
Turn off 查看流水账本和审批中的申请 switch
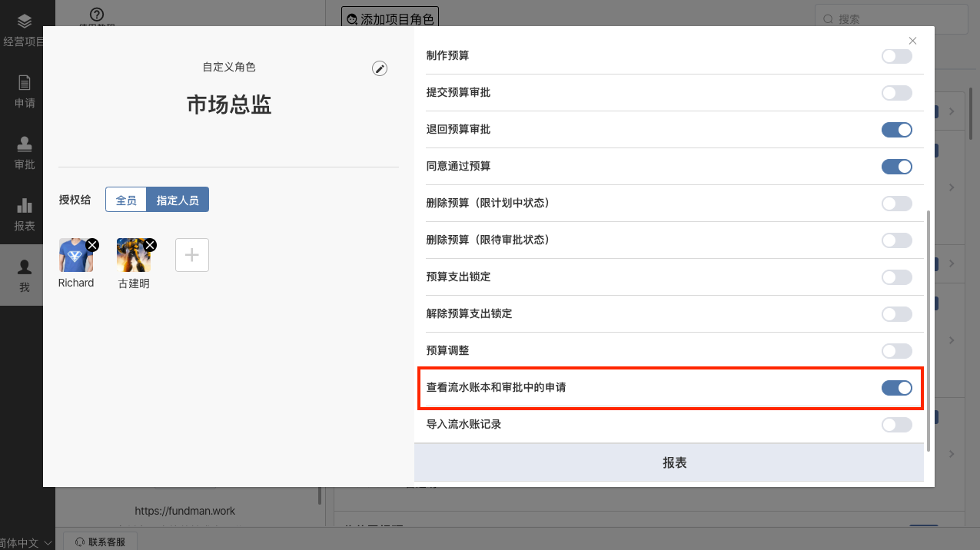tap(896, 388)
